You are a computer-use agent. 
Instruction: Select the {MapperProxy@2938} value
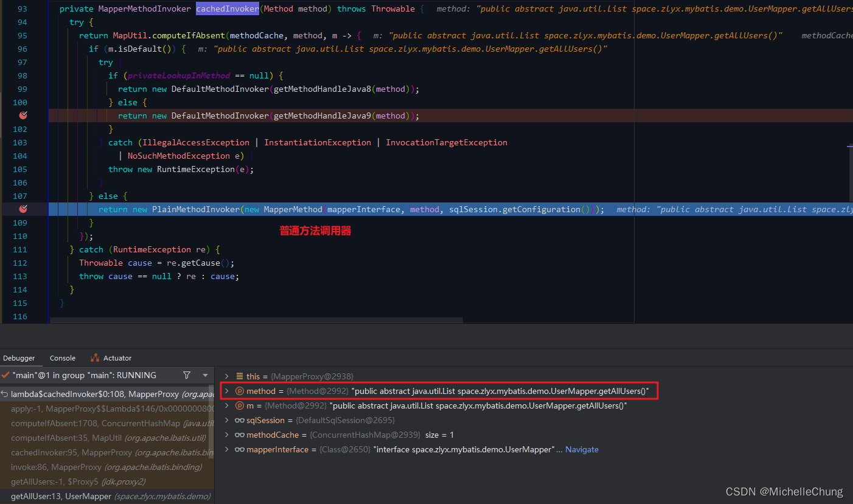tap(312, 376)
